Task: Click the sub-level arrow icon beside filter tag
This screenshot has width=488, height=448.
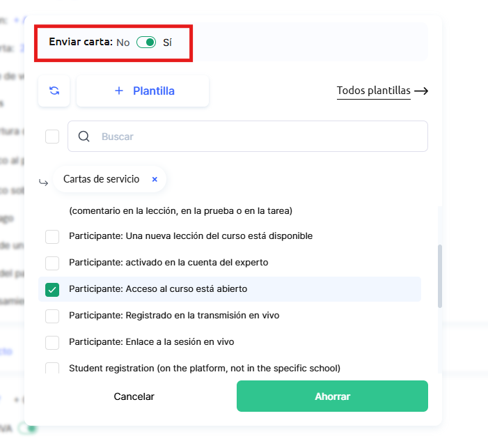Action: coord(44,183)
